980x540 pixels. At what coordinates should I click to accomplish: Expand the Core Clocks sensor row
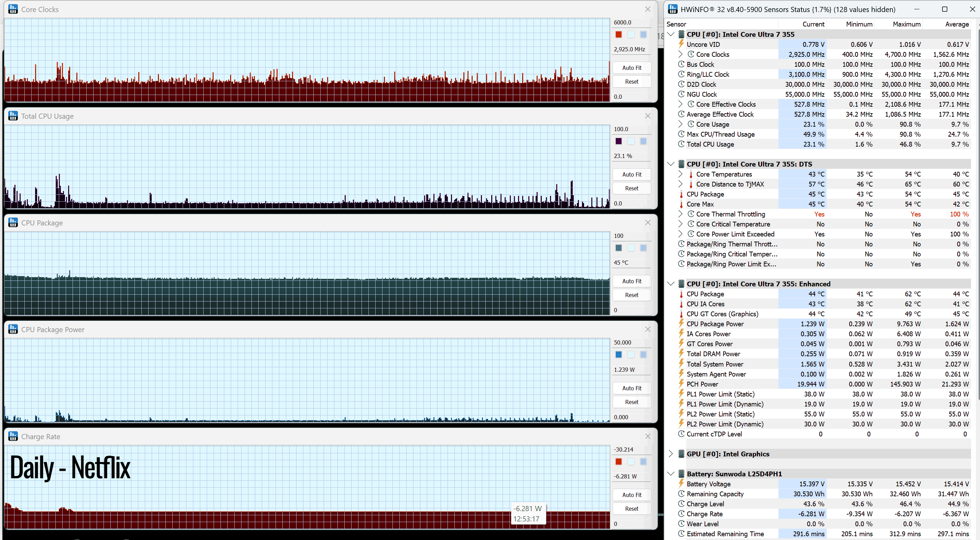[681, 54]
